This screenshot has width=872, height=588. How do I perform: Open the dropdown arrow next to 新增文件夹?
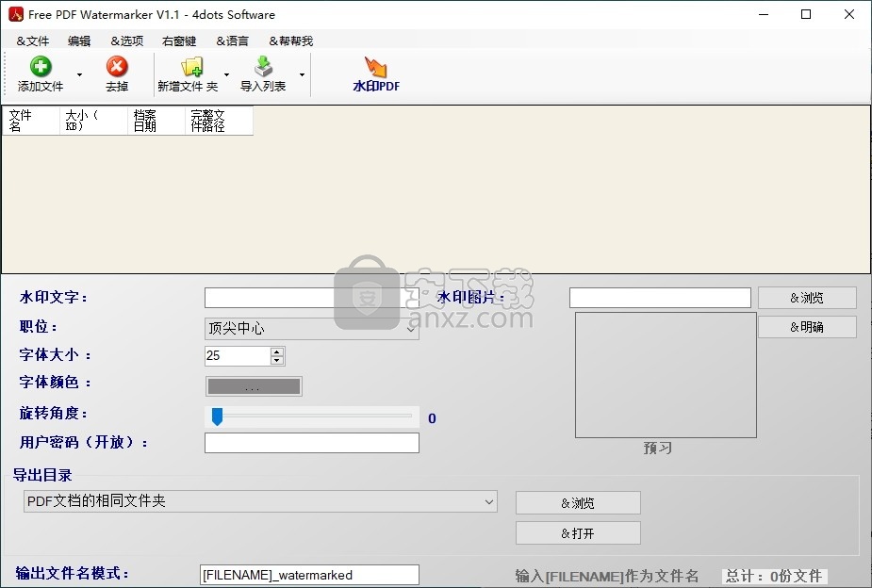(x=226, y=74)
